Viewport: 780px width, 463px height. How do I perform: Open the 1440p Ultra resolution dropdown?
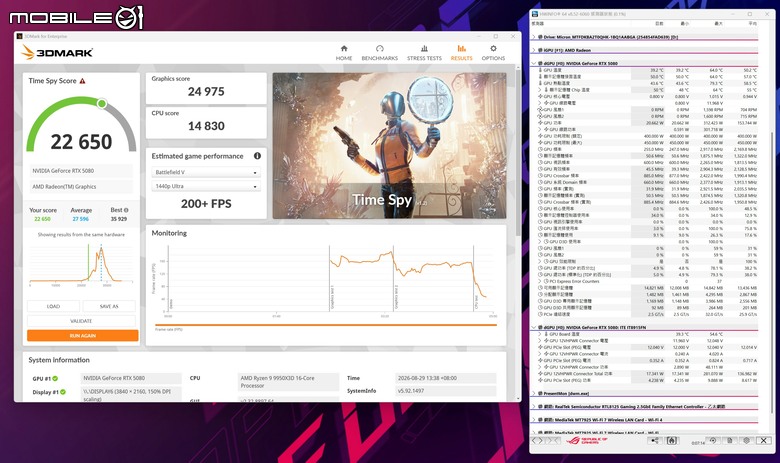coord(206,186)
